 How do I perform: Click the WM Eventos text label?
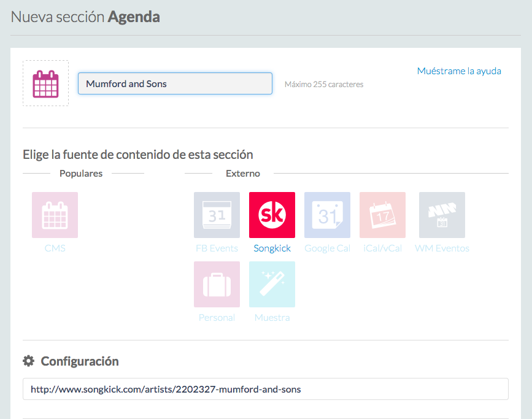pos(442,248)
